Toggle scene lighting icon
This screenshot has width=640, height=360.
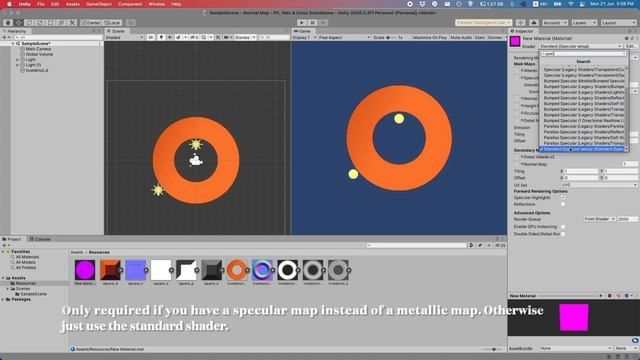[x=161, y=38]
